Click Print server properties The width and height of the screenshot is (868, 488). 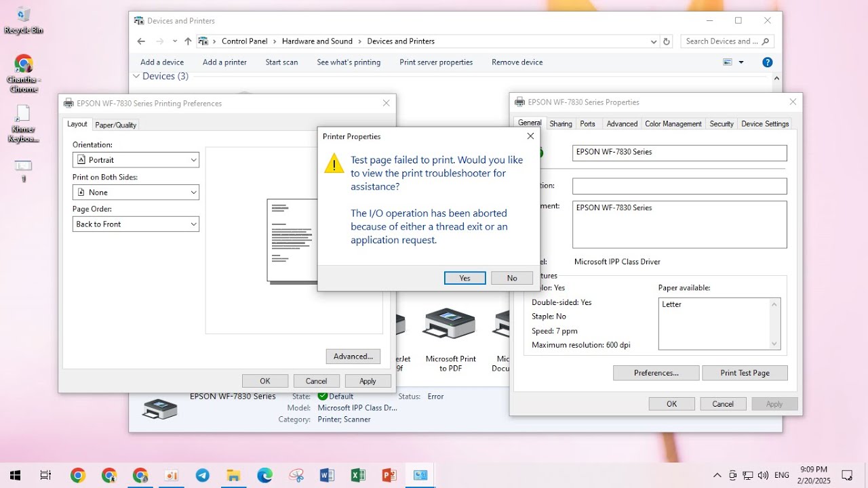coord(436,62)
